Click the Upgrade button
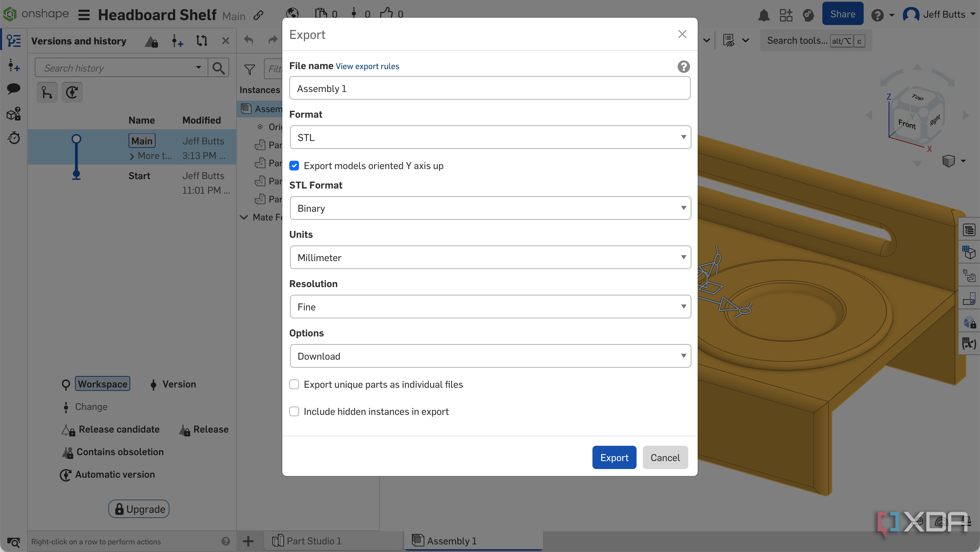This screenshot has height=552, width=980. 139,509
